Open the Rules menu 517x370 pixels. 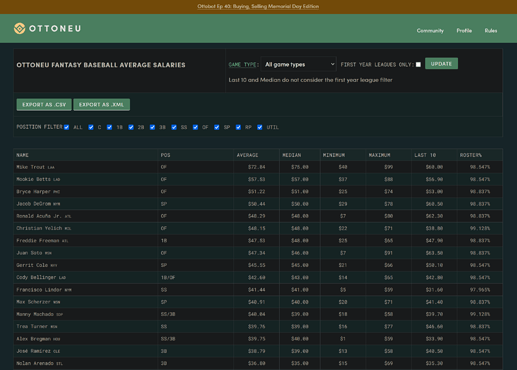point(491,31)
